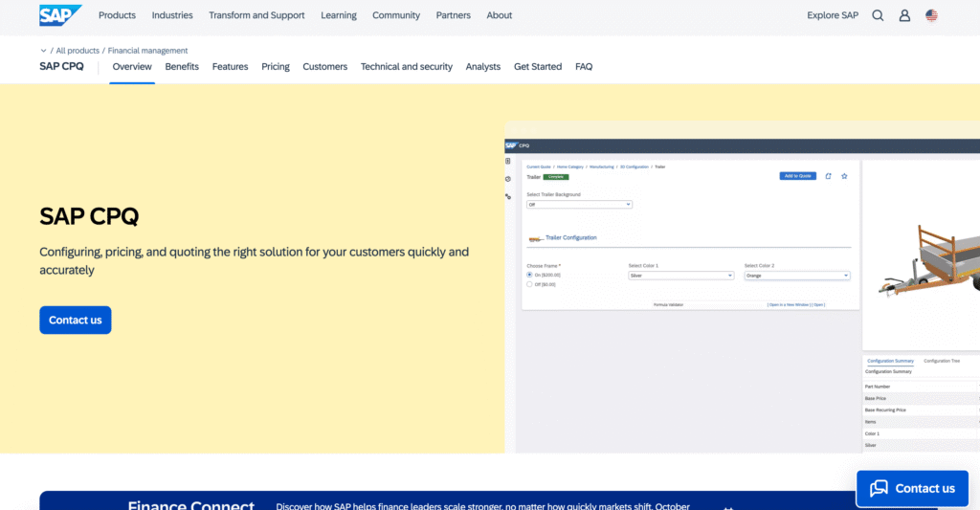The height and width of the screenshot is (510, 980).
Task: Click the Base Recurring Price row
Action: click(x=922, y=410)
